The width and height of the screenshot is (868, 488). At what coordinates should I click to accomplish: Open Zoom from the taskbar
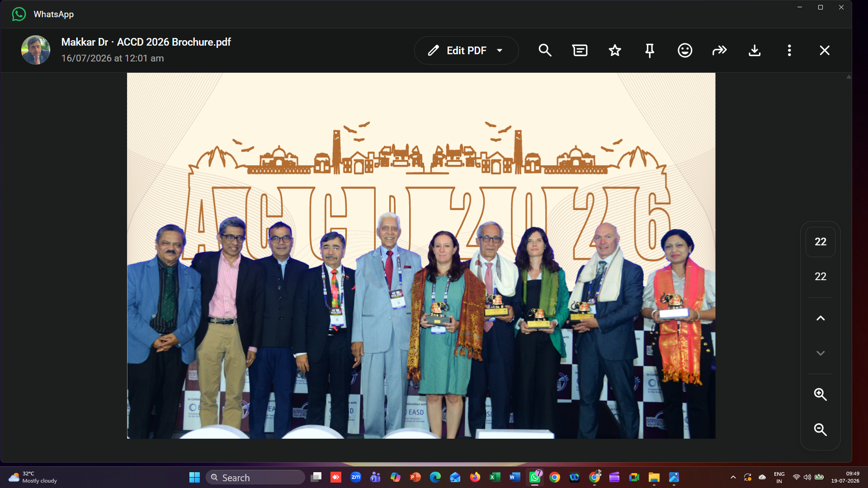(x=356, y=477)
